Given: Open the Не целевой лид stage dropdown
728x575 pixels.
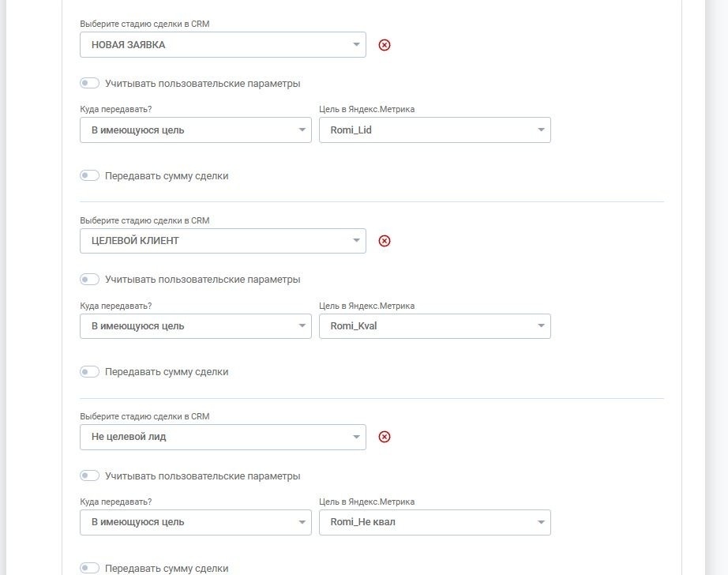Looking at the screenshot, I should click(223, 437).
